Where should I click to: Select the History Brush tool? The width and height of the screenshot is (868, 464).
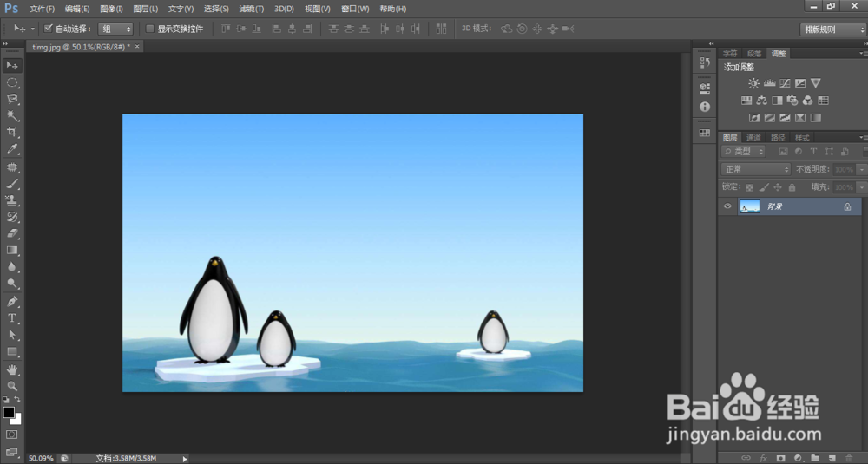click(x=11, y=217)
